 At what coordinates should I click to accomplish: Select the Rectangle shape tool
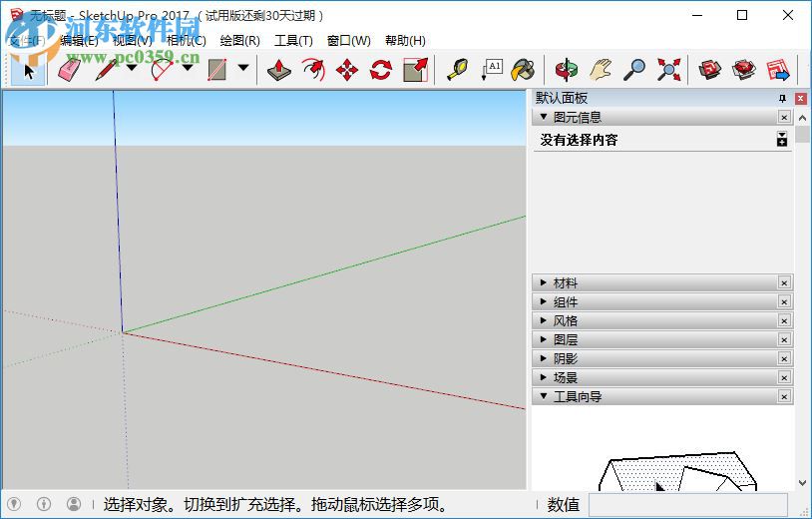coord(217,70)
